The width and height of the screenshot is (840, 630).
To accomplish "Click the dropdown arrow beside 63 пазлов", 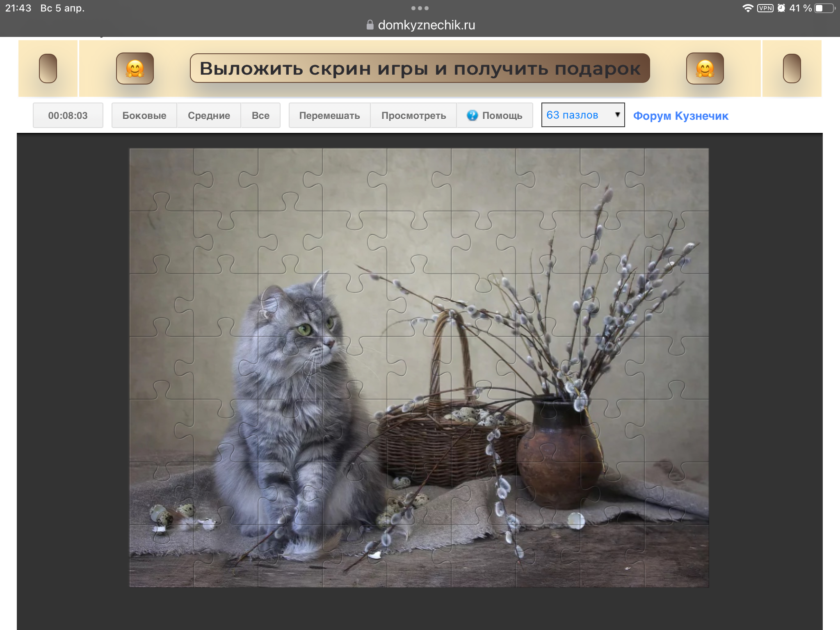I will coord(617,115).
